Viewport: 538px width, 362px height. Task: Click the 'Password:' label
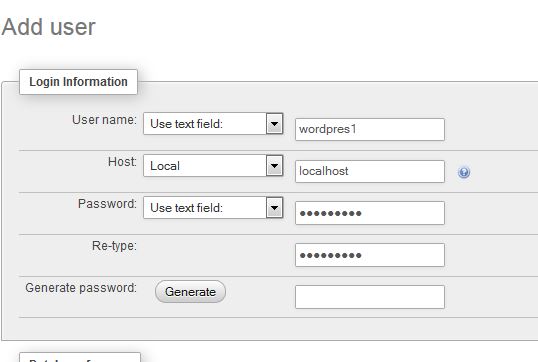click(107, 203)
